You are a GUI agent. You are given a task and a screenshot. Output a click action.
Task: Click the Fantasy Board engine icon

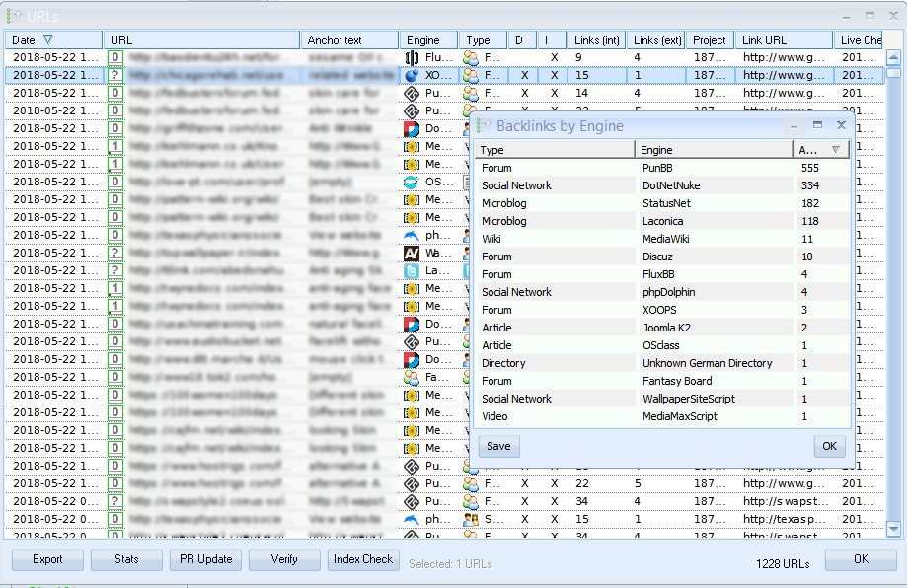tap(413, 378)
